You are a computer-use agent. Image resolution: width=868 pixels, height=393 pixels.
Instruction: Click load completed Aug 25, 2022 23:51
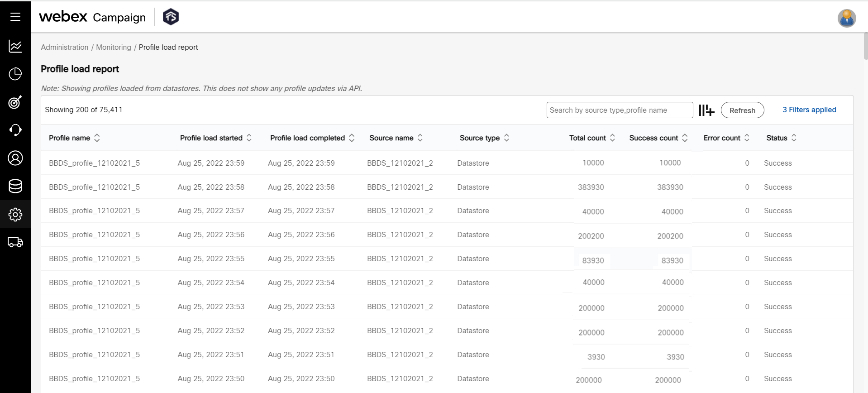click(301, 355)
